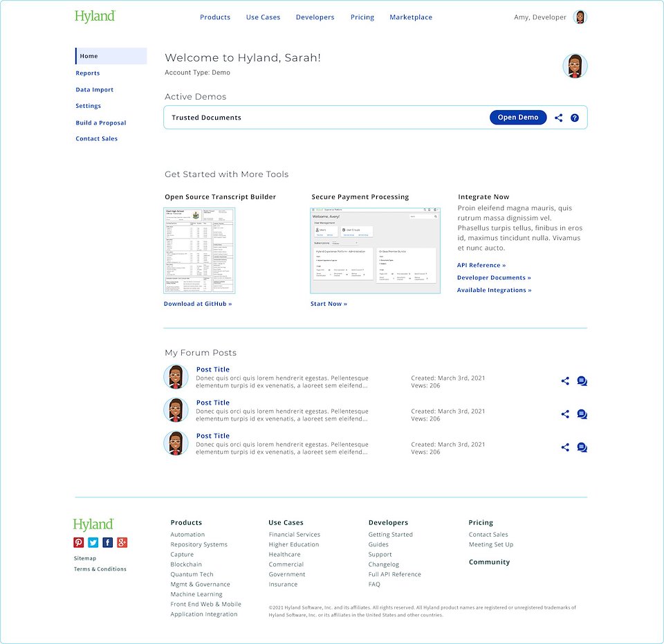Share the third forum post
Screen dimensions: 664x644
tap(565, 447)
